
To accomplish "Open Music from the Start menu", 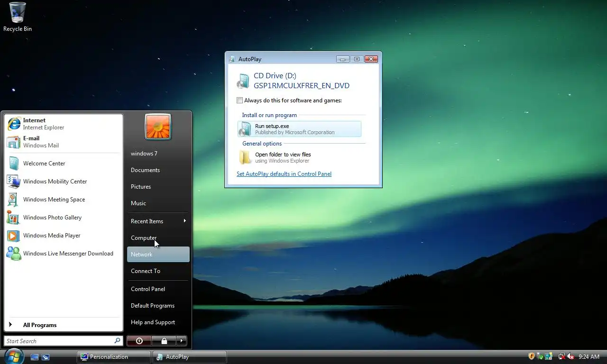I will [158, 203].
